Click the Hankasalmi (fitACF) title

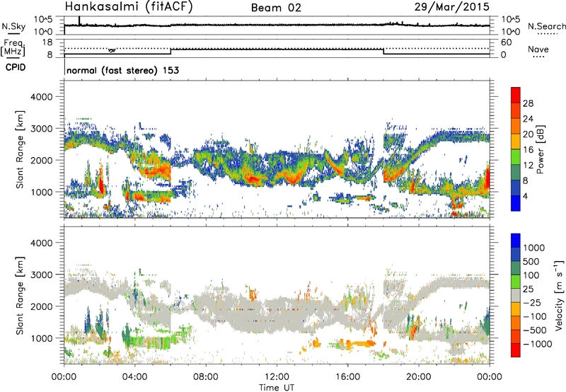(x=129, y=7)
